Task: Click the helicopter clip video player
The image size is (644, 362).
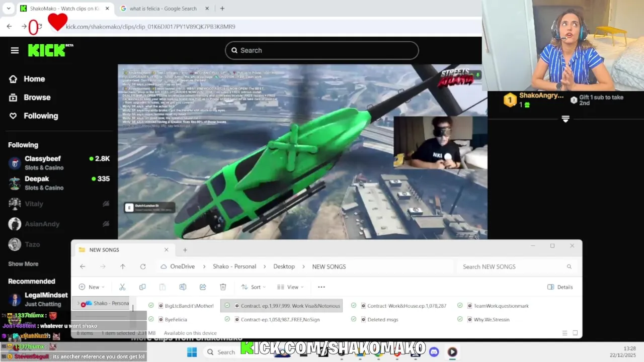Action: coord(302,151)
